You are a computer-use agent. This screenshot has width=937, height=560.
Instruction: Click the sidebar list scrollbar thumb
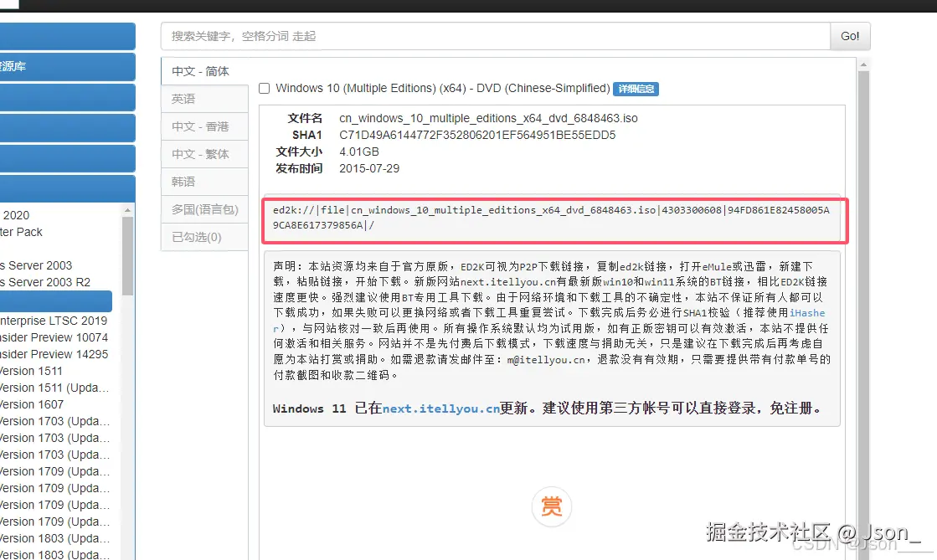(x=127, y=256)
